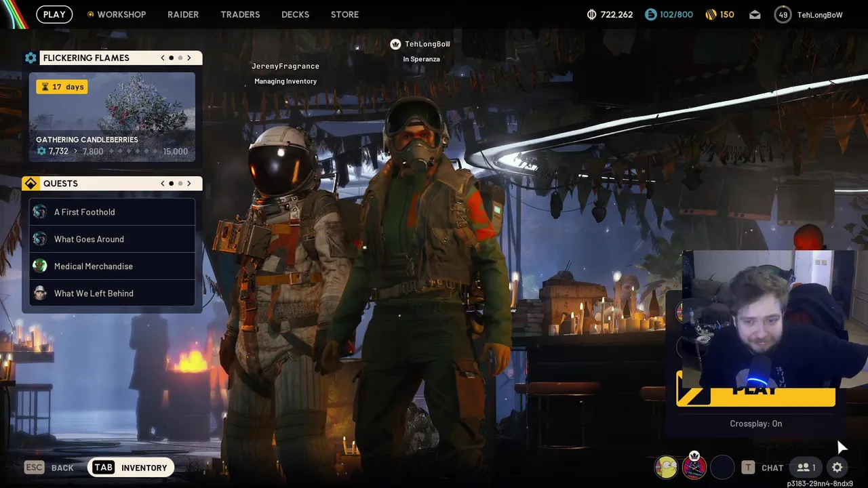Open the CHAT label
Viewport: 868px width, 488px height.
772,468
